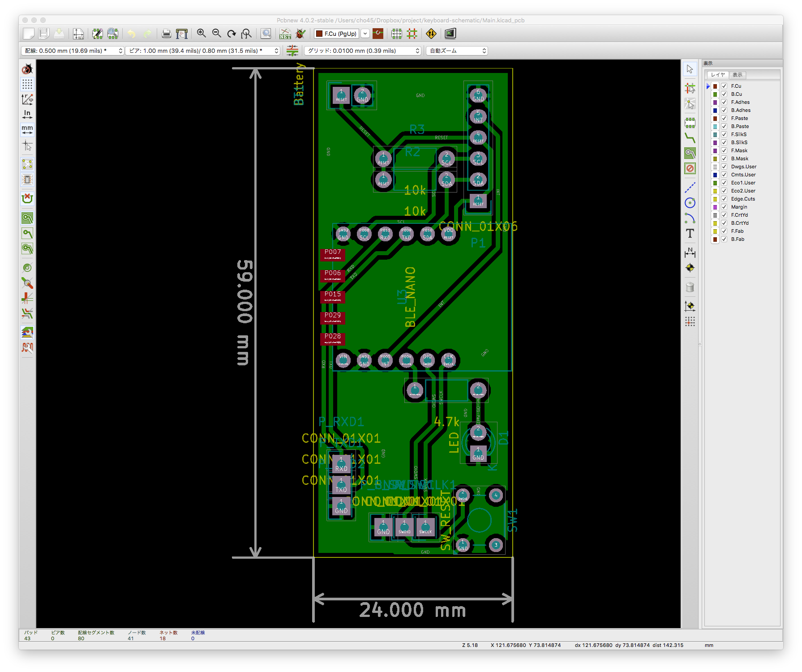This screenshot has width=802, height=672.
Task: Click the F.Mask layer color swatch
Action: point(715,150)
